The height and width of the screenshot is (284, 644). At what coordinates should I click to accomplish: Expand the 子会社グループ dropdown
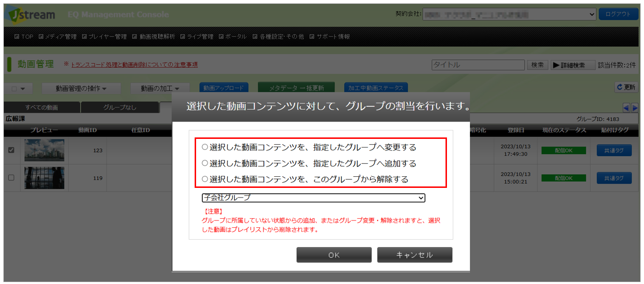(313, 198)
